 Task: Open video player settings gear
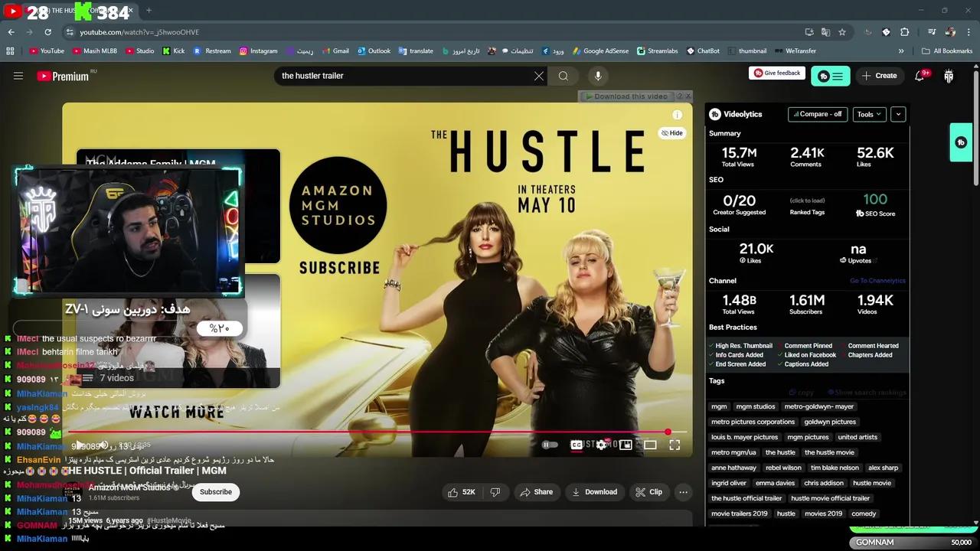point(602,445)
